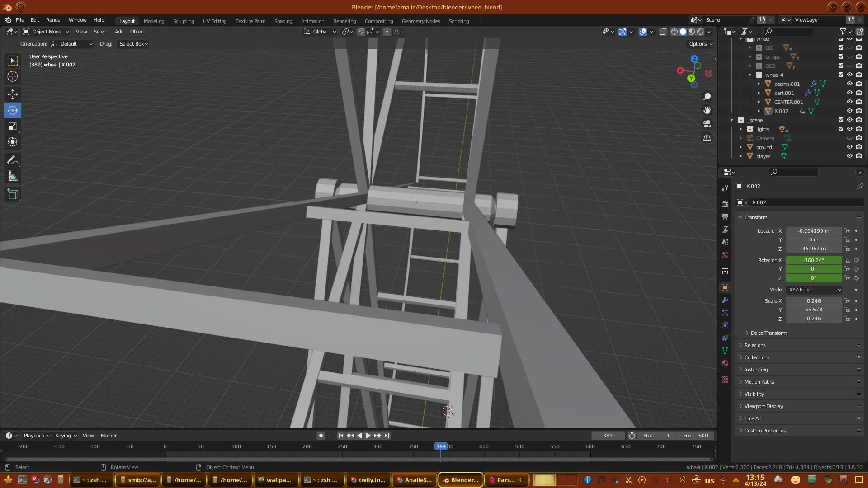Switch to perspective/orthographic grid icon
Screen dimensions: 868x488
click(x=707, y=138)
